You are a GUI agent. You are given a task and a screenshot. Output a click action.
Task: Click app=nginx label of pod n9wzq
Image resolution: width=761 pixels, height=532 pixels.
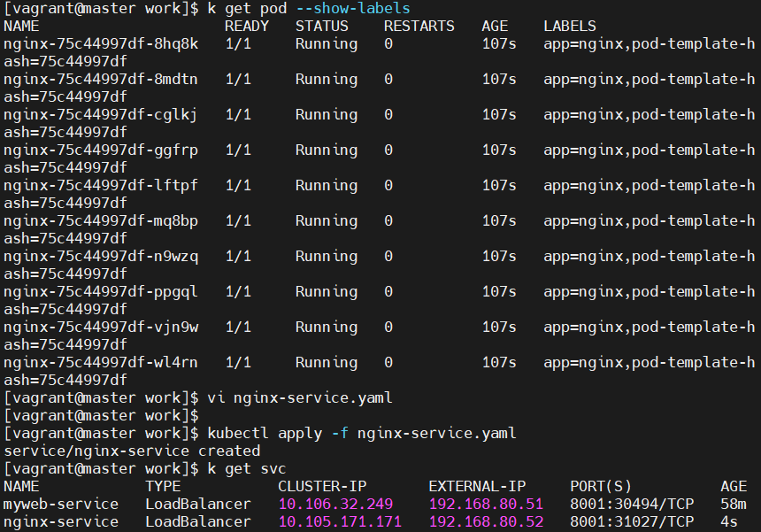[583, 257]
